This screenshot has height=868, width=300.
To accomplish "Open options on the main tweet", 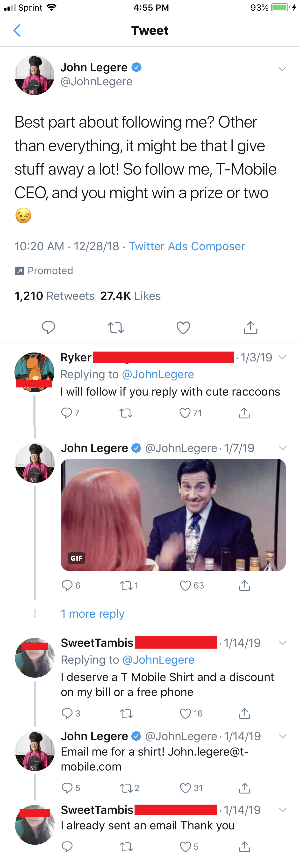I will click(x=282, y=68).
